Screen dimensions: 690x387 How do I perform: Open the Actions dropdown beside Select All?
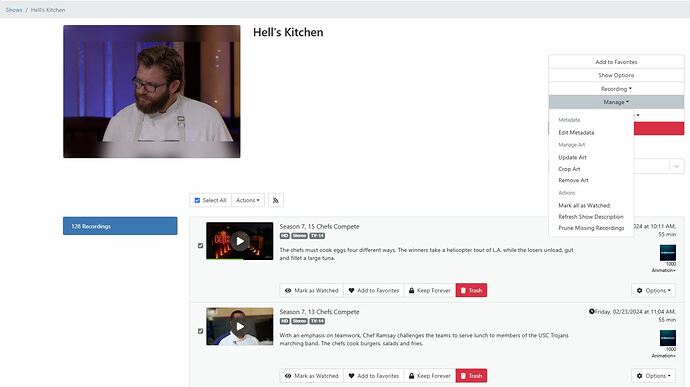pos(248,200)
